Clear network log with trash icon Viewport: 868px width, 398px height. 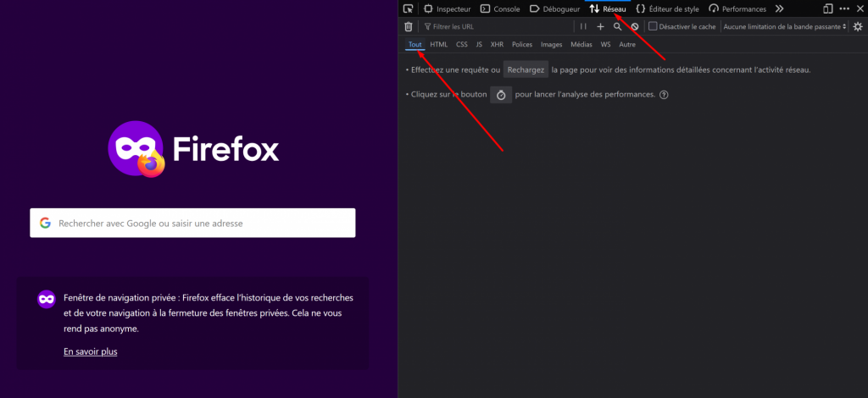click(409, 26)
